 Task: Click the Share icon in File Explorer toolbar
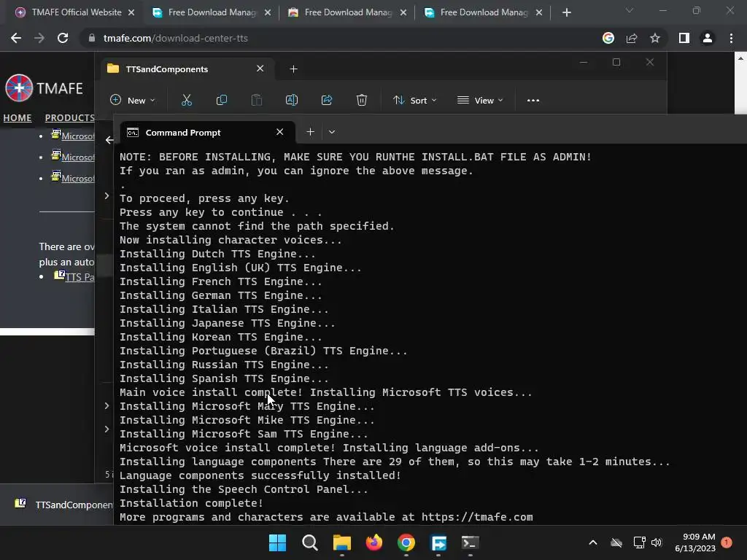(327, 100)
